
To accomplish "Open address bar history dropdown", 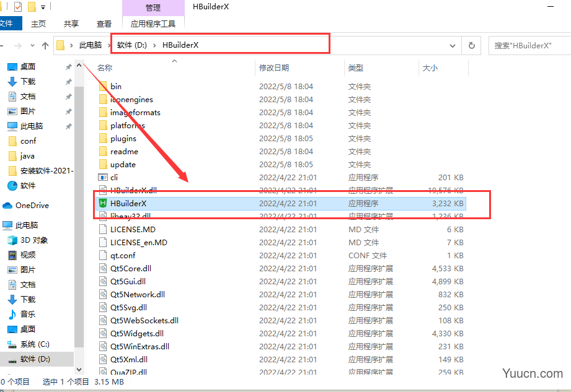I will pos(453,46).
